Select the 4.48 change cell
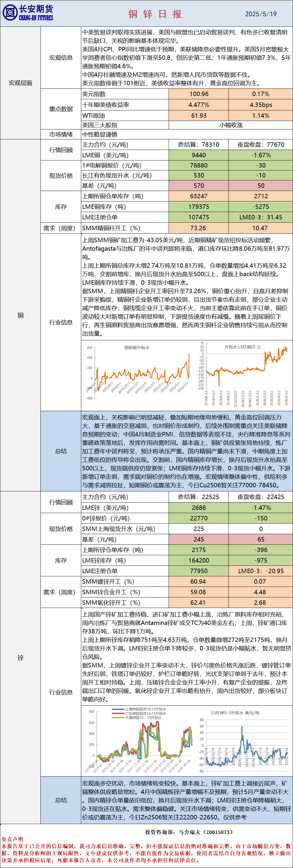 [x=261, y=592]
